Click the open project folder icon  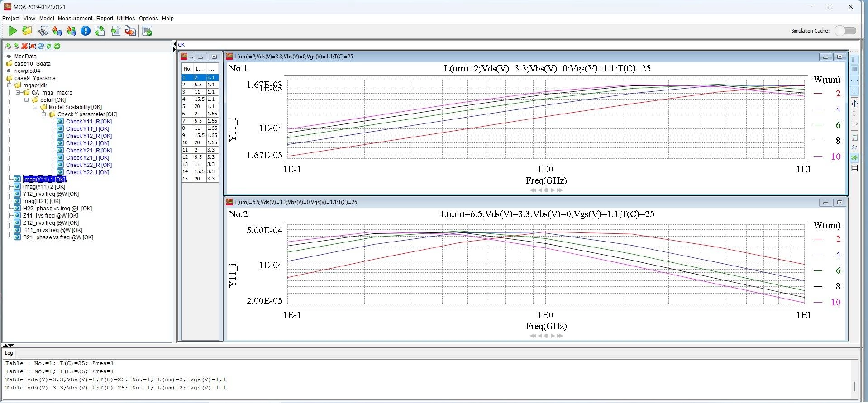[x=27, y=31]
